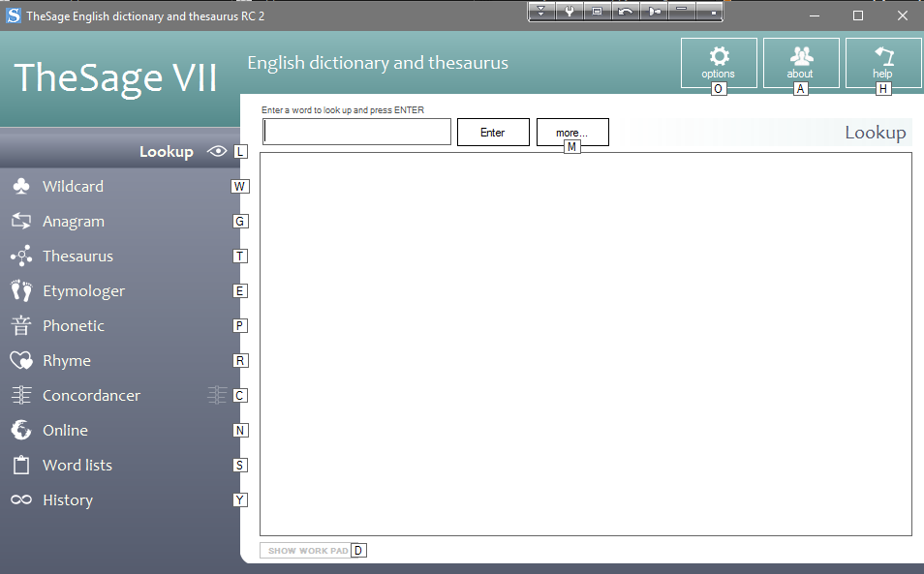Open help with the lamp button

tap(882, 63)
